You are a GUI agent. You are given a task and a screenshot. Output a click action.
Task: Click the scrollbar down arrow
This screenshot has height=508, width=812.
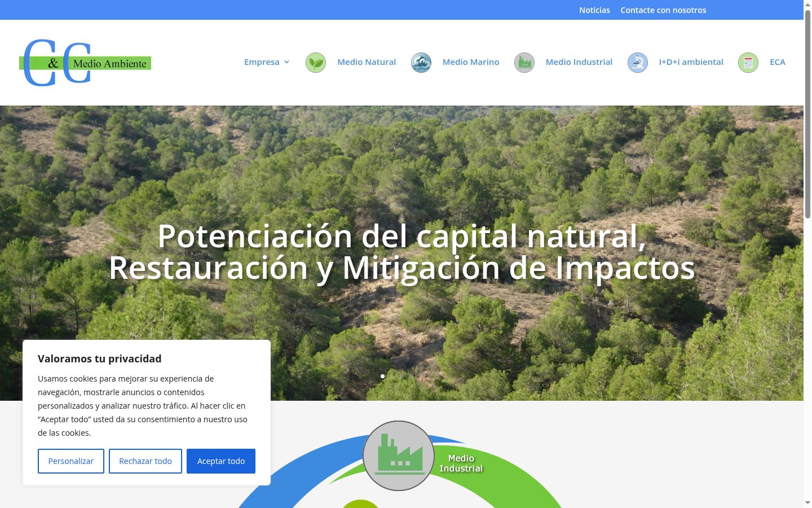[x=807, y=502]
